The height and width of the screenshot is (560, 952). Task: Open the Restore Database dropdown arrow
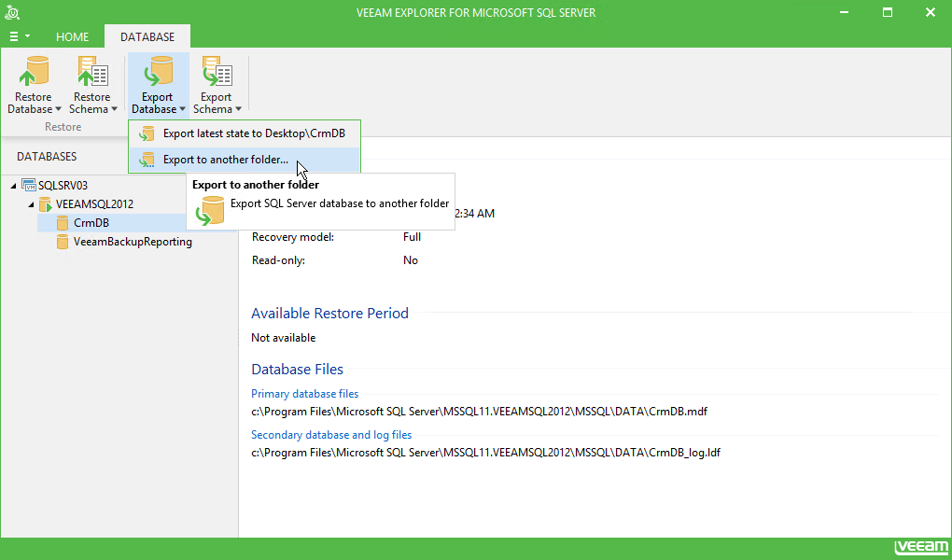pos(58,109)
